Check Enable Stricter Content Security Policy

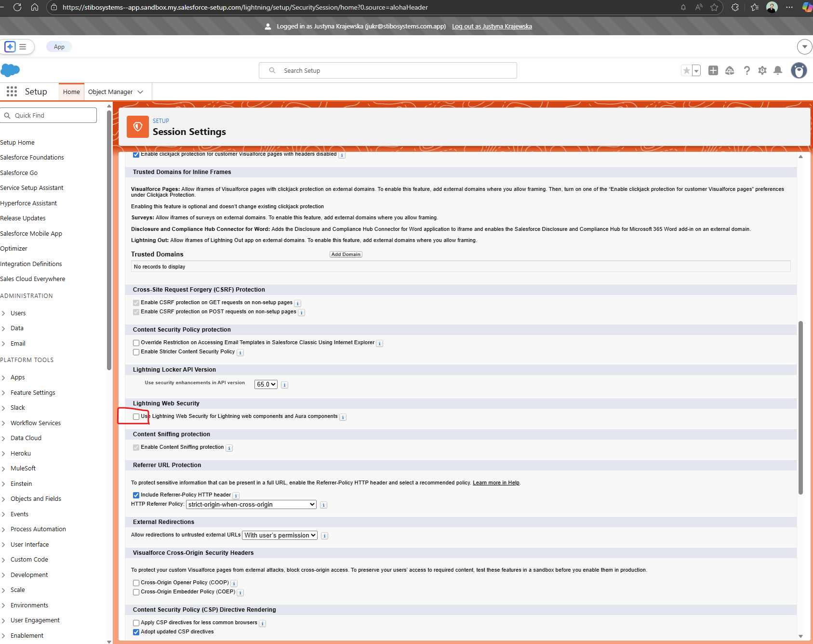tap(136, 352)
